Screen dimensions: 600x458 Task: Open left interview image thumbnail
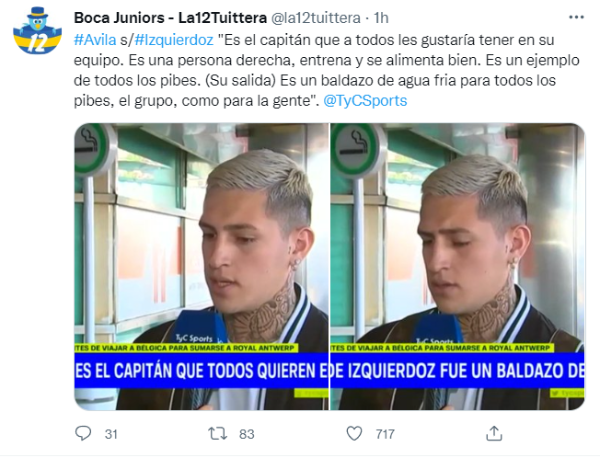pyautogui.click(x=201, y=266)
